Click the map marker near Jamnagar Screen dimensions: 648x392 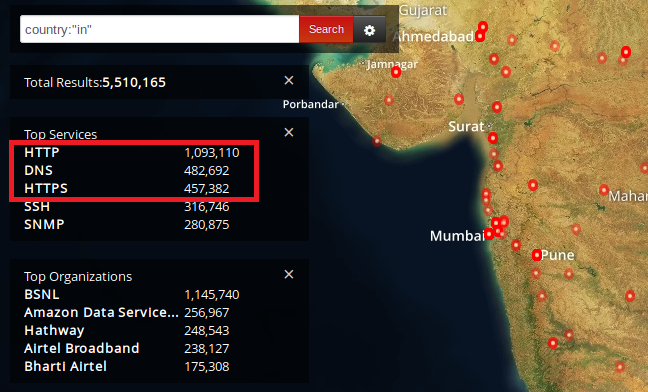[396, 72]
